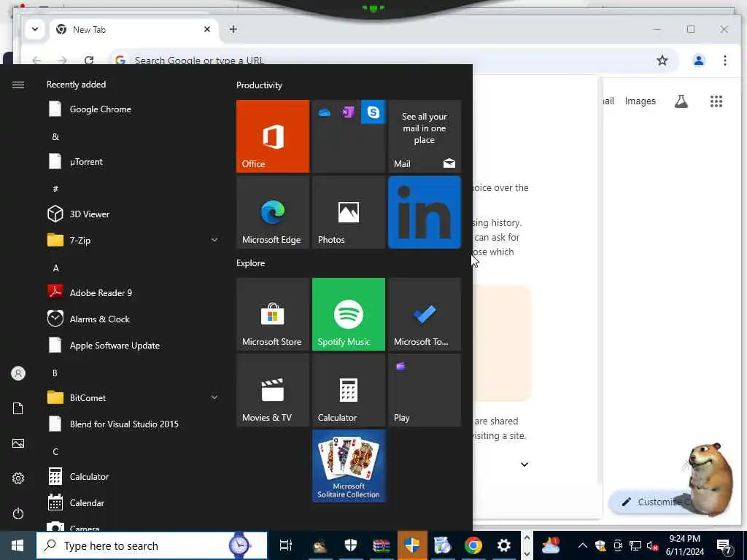Open the LinkedIn tile
Viewport: 747px width, 560px height.
(425, 212)
